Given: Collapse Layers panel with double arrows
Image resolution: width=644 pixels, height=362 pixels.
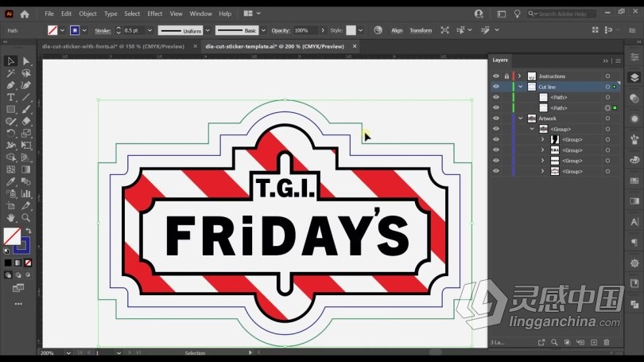Looking at the screenshot, I should coord(605,60).
